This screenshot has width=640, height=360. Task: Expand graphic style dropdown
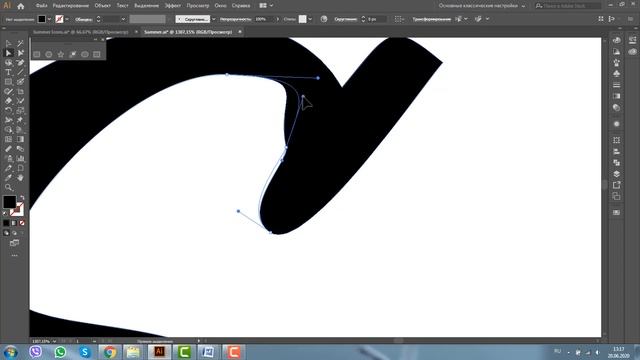pyautogui.click(x=310, y=19)
